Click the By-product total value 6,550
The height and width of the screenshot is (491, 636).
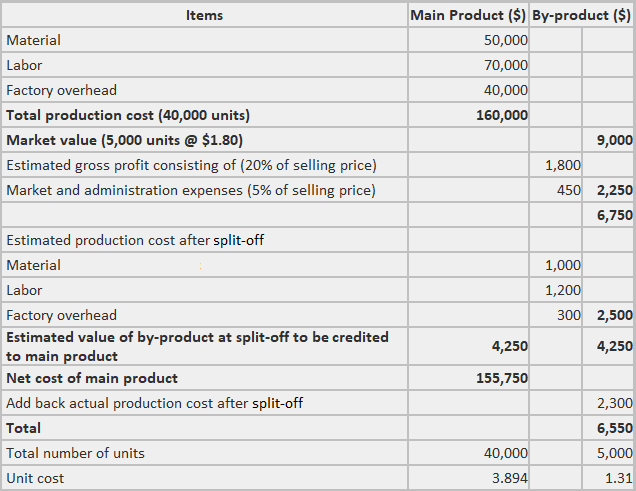614,428
